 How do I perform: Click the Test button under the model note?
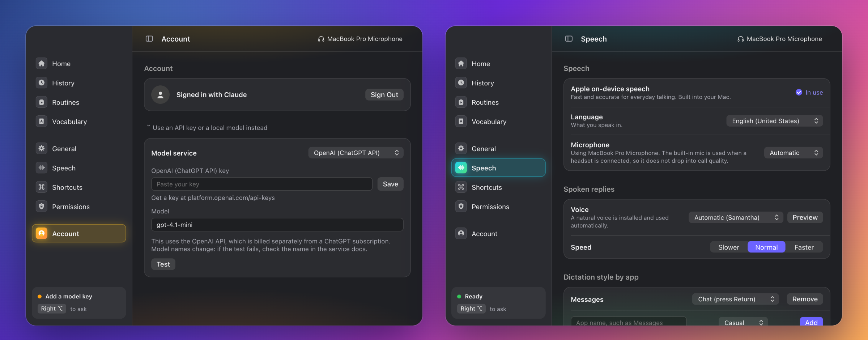click(163, 264)
